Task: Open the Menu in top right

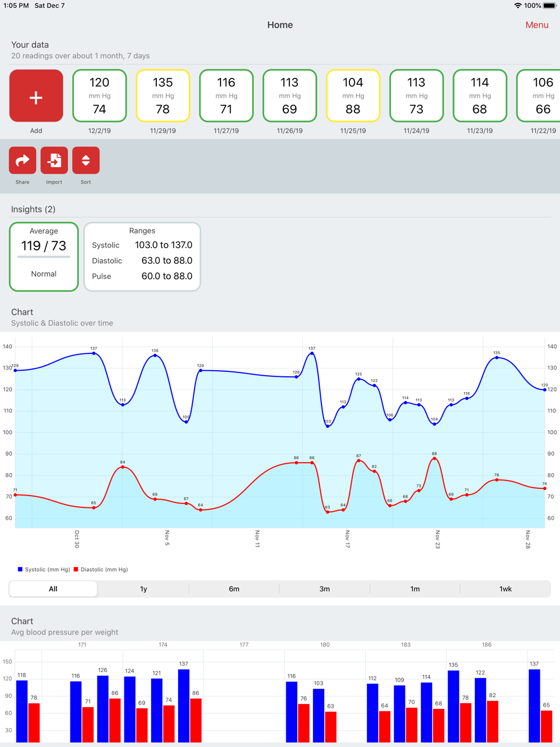Action: (x=536, y=25)
